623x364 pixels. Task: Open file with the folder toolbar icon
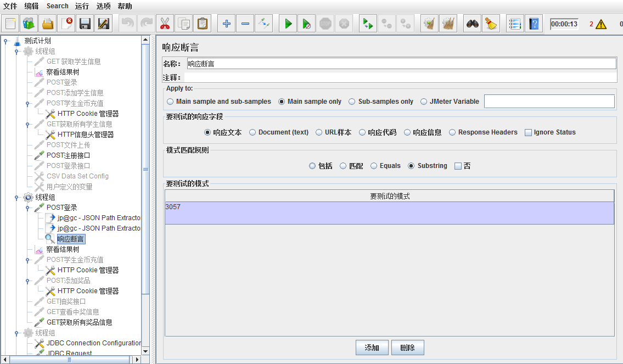(x=48, y=24)
